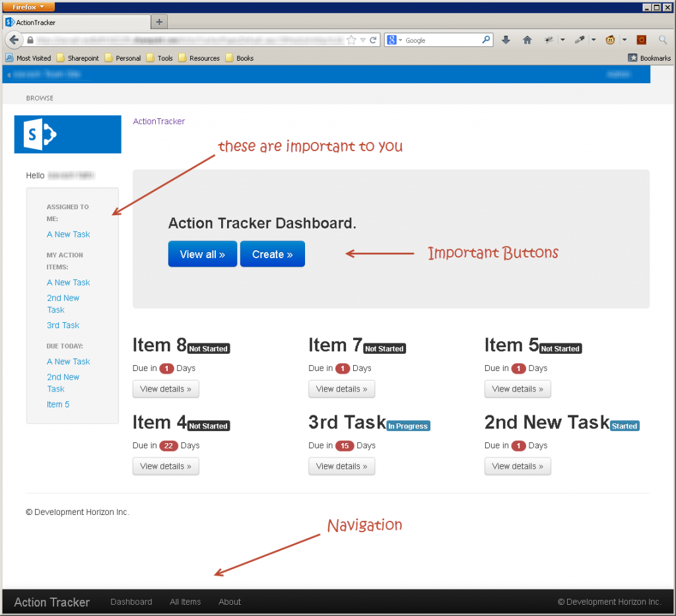The width and height of the screenshot is (676, 616).
Task: Open the Firefox Home page icon
Action: (527, 40)
